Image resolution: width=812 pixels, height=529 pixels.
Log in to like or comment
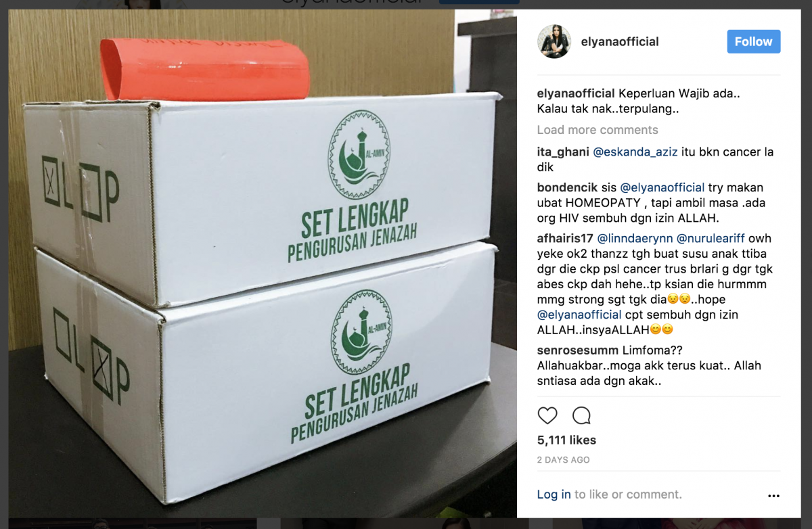554,495
